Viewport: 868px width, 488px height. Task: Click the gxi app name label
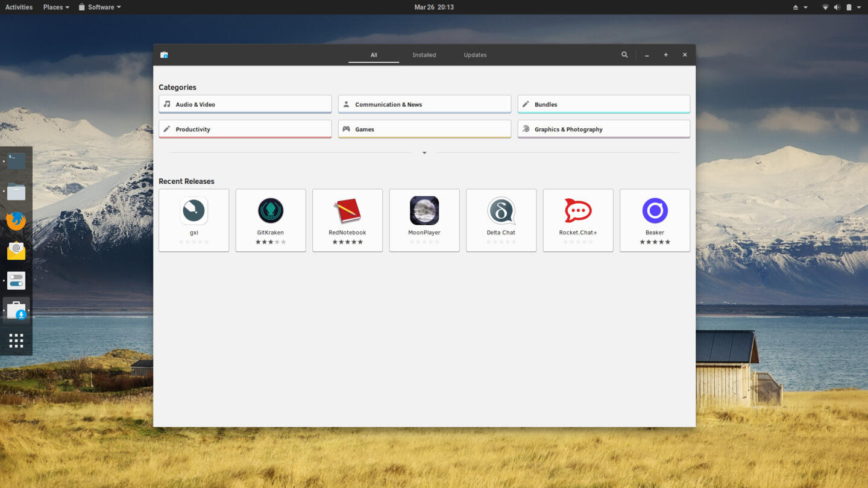[x=193, y=233]
